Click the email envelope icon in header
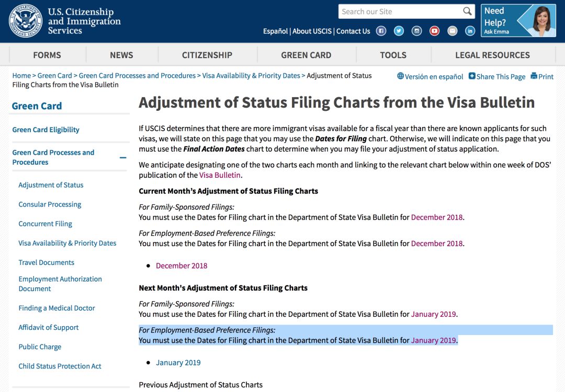 pyautogui.click(x=452, y=31)
